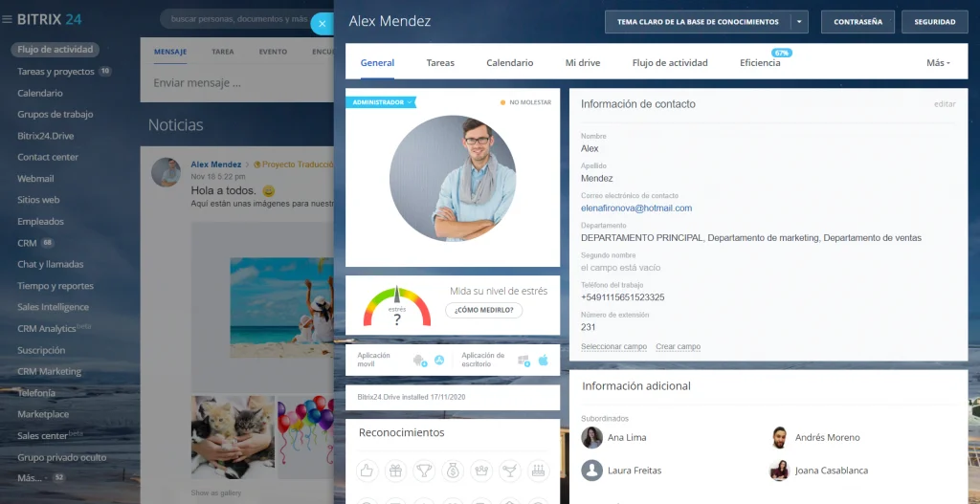Click the 67% efficiency badge

(781, 54)
